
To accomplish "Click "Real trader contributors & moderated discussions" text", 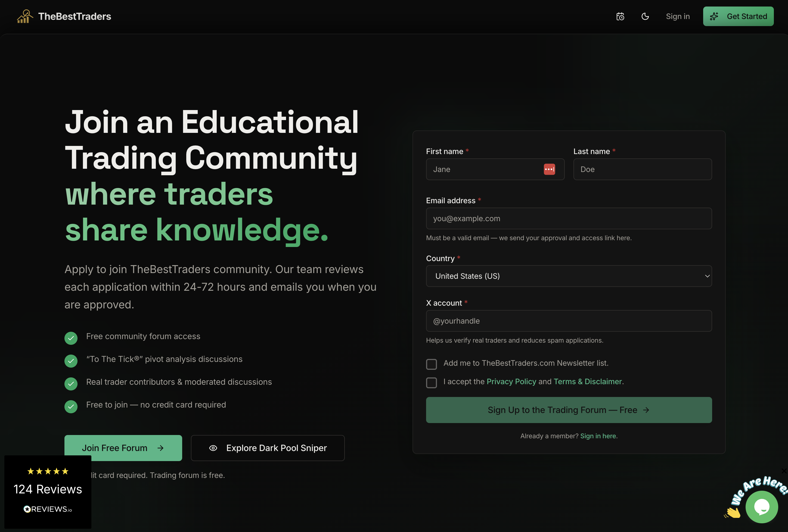I will pos(179,382).
